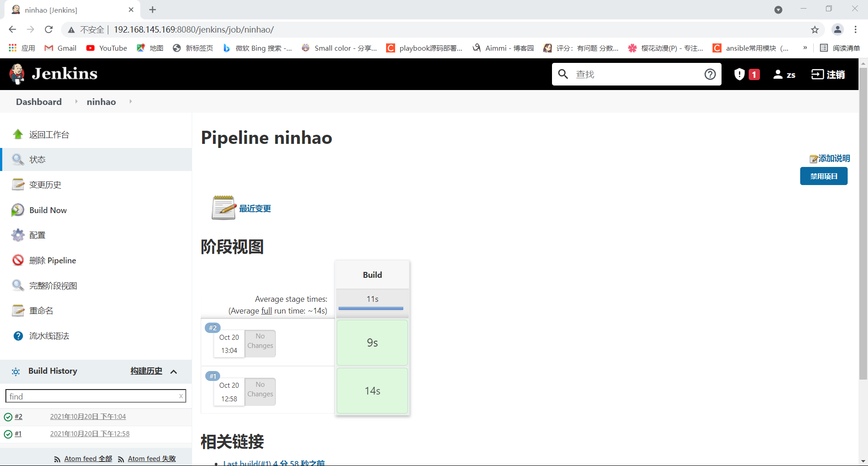Open 变更历史 in the sidebar
Viewport: 868px width, 466px height.
point(45,185)
